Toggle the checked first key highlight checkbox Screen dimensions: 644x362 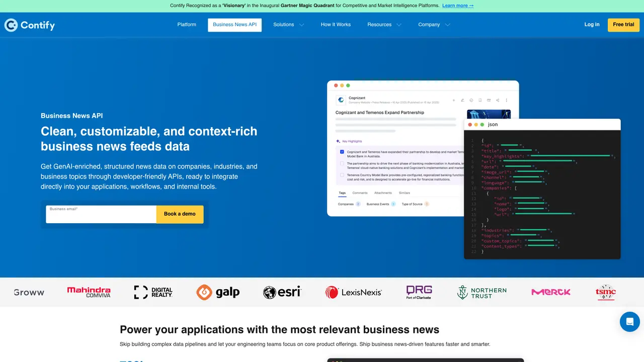[x=342, y=152]
